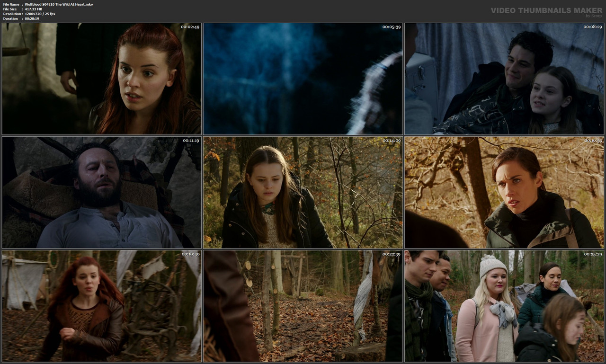Click the 00:25:29 timestamp label
Screen dimensions: 606x364
(593, 254)
